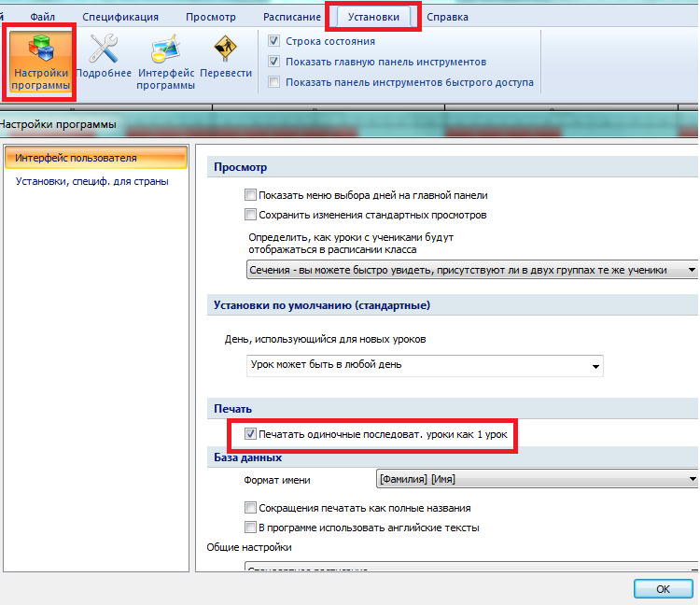The height and width of the screenshot is (605, 700).
Task: Select Интерфейс пользователя in left list
Action: click(x=76, y=158)
